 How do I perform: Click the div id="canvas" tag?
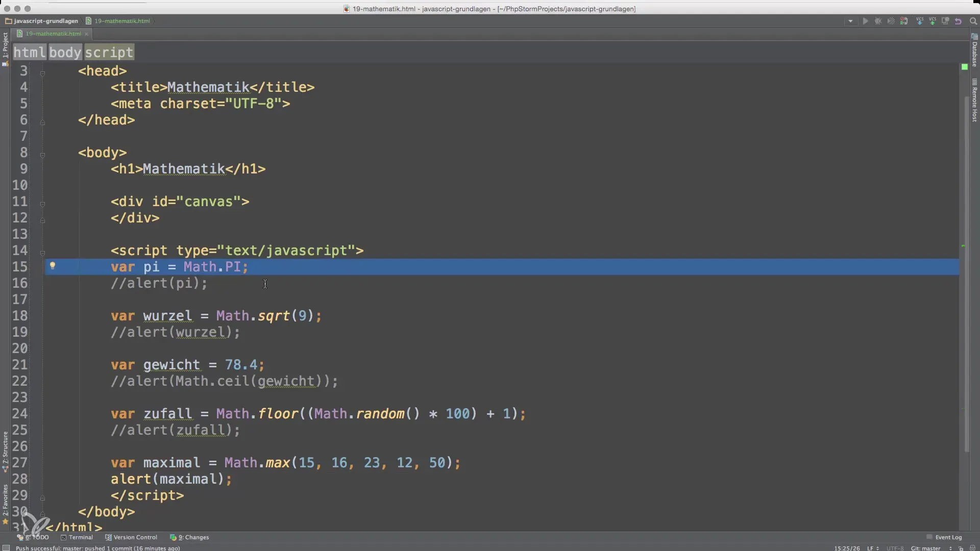point(180,202)
